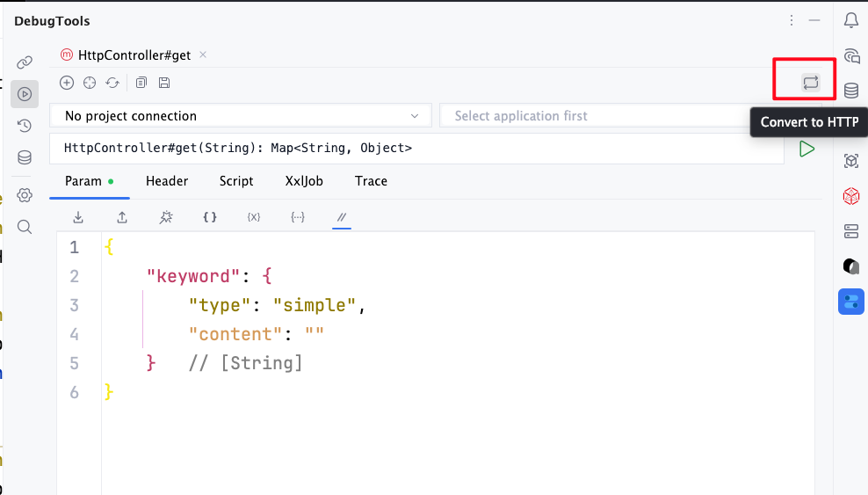The image size is (868, 495).
Task: Switch to the Trace tab
Action: 371,181
